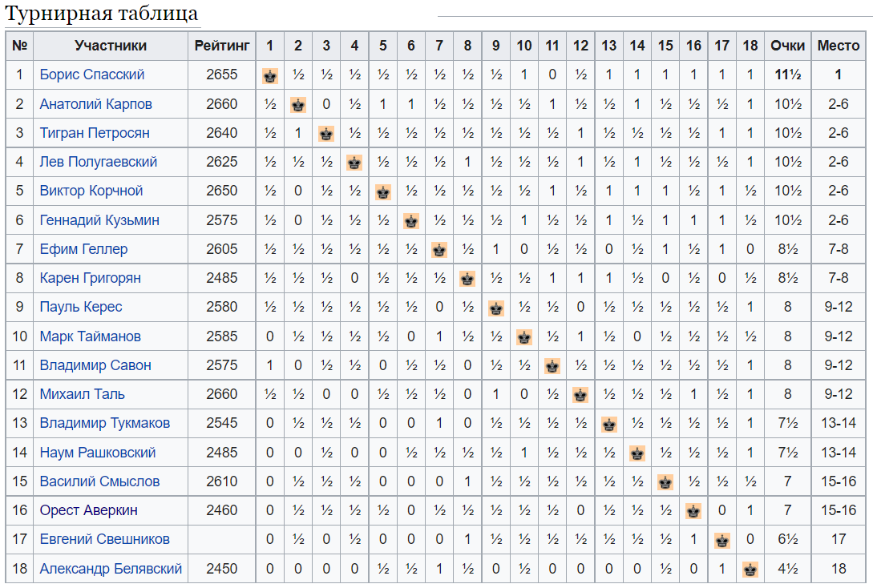Viewport: 873px width, 588px height.
Task: Click the king icon in Korchnoi's row
Action: click(383, 192)
